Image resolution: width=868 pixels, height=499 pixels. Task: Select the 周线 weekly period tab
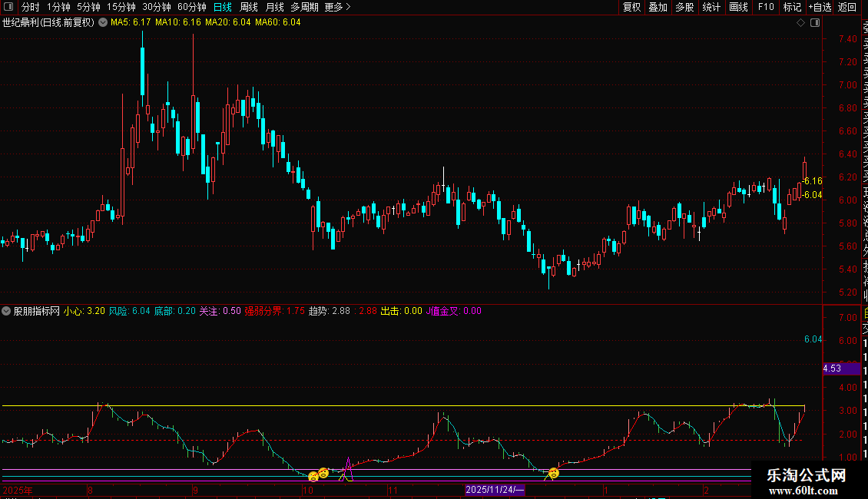(x=249, y=8)
